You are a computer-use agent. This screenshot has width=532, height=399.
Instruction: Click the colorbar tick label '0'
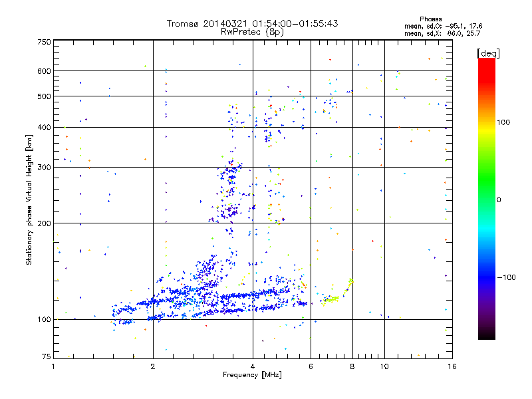point(499,200)
